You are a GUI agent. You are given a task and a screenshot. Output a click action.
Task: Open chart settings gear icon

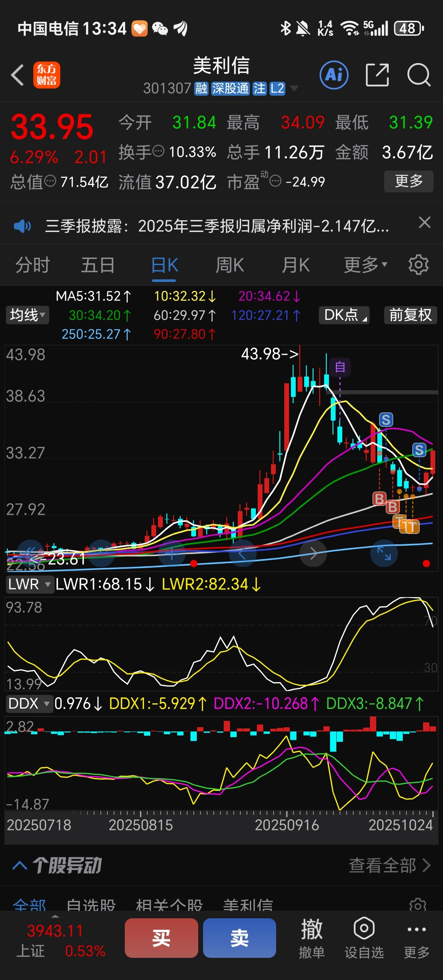(x=418, y=265)
